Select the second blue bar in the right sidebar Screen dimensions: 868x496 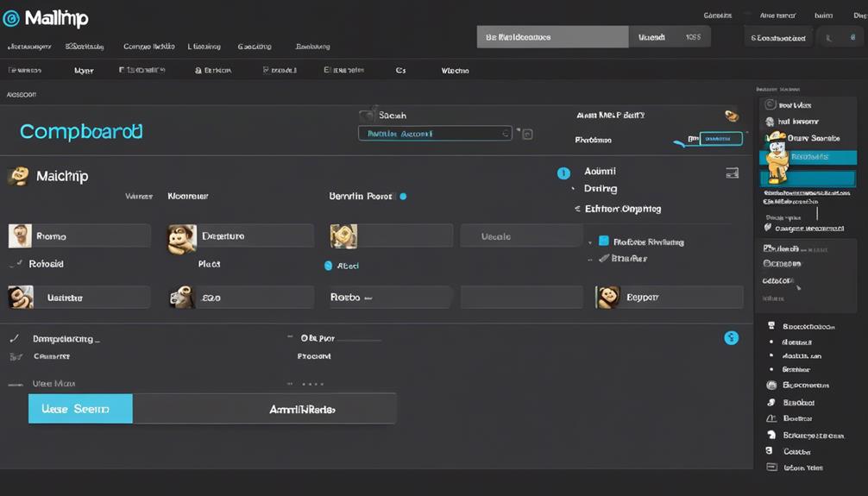click(808, 179)
